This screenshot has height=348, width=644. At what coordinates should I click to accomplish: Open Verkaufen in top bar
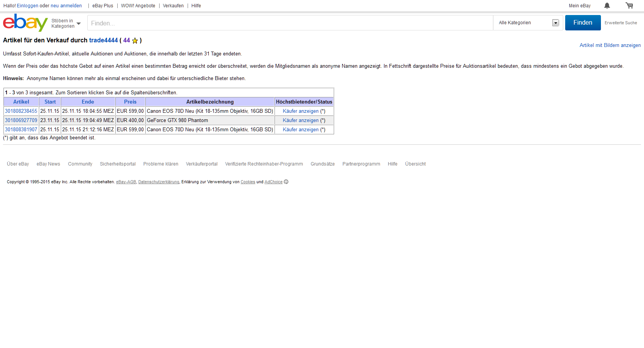coord(173,6)
